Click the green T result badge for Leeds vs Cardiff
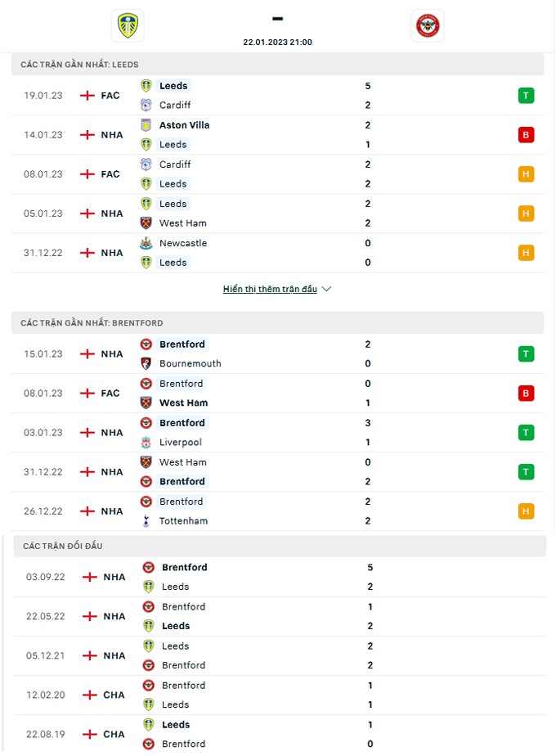 pos(526,96)
